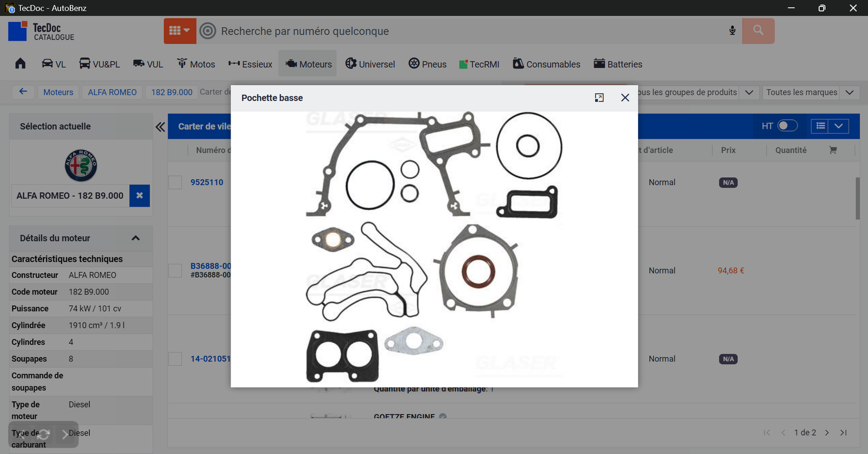Activate voice search microphone
Viewport: 868px width, 454px height.
(x=732, y=31)
